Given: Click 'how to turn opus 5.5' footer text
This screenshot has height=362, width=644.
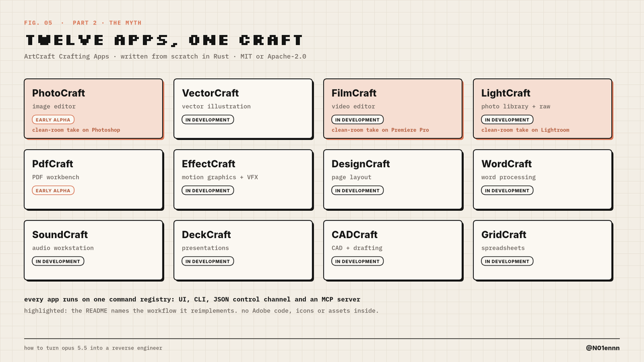Looking at the screenshot, I should [x=93, y=348].
